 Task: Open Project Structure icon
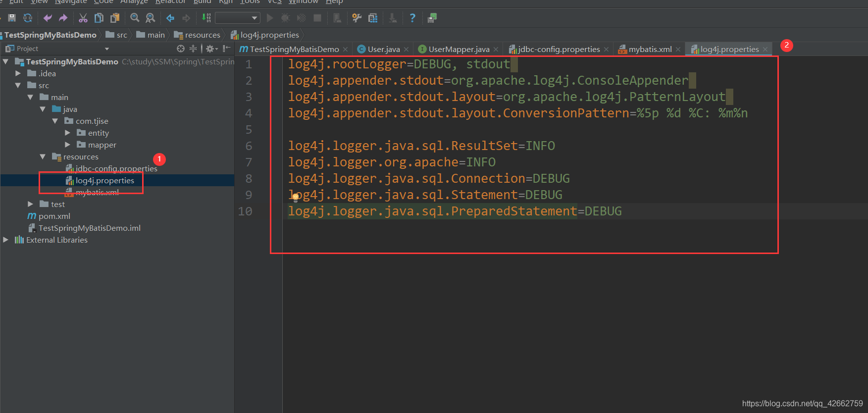pyautogui.click(x=373, y=18)
